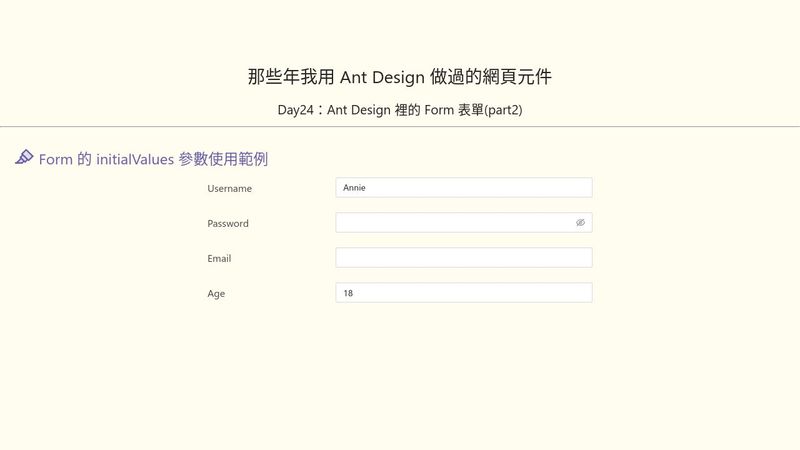The width and height of the screenshot is (800, 450).
Task: Click the main page title mentioning Ant Design
Action: [400, 77]
